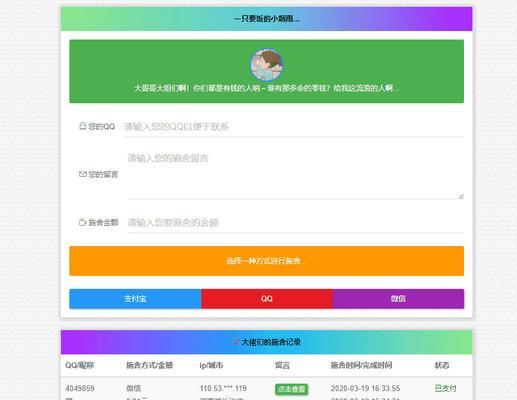Click the icon beside 施舍金额 label
The width and height of the screenshot is (517, 400).
click(x=82, y=222)
